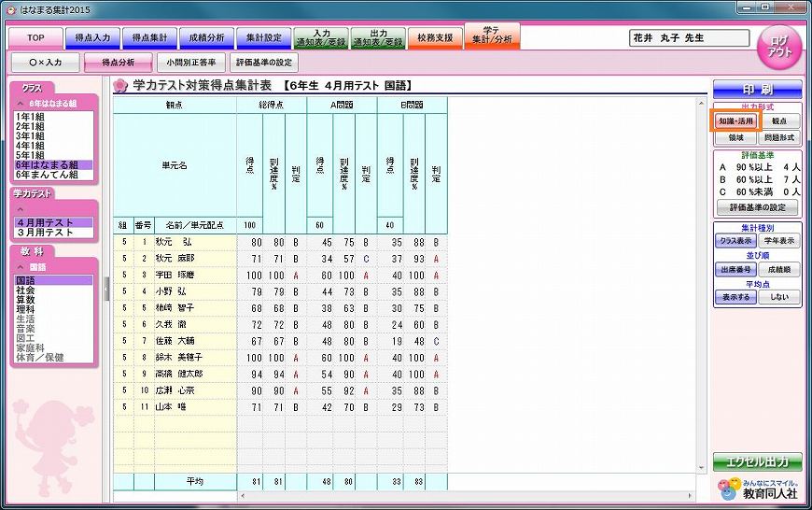Select class 1年1組
This screenshot has width=812, height=510.
click(54, 117)
